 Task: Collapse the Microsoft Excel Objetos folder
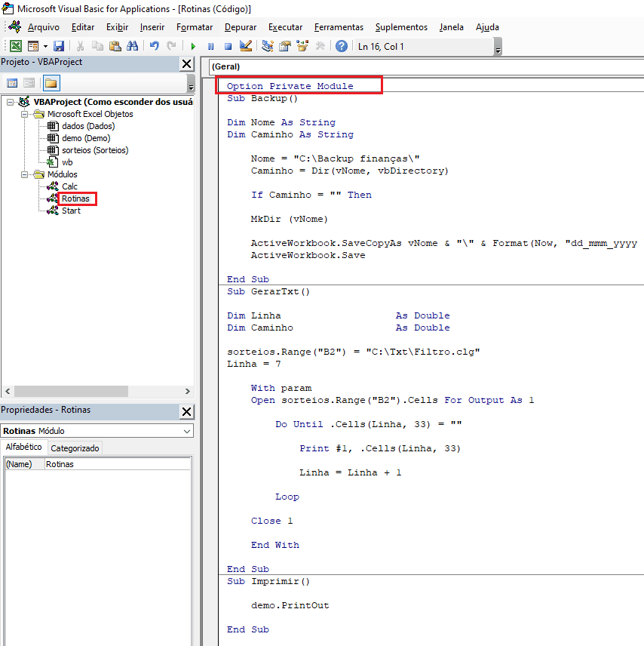pos(26,114)
